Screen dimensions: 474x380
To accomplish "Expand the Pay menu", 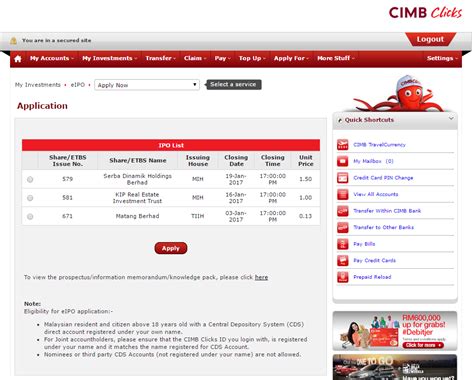I will (x=223, y=58).
